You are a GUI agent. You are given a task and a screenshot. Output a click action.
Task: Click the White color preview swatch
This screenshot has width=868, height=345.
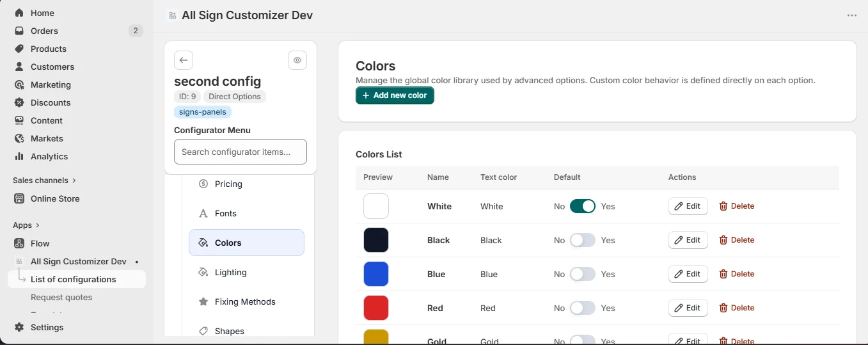(376, 206)
